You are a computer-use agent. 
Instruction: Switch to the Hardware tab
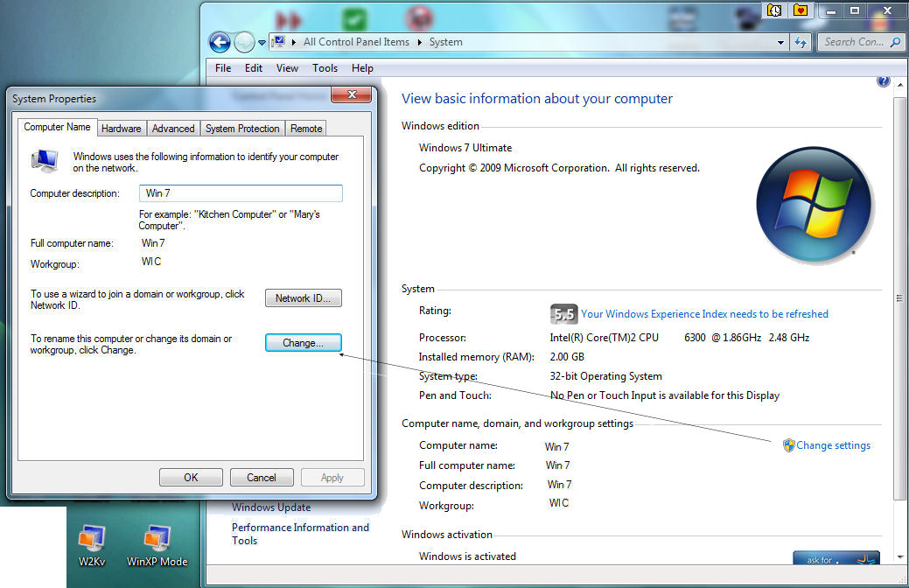point(121,128)
